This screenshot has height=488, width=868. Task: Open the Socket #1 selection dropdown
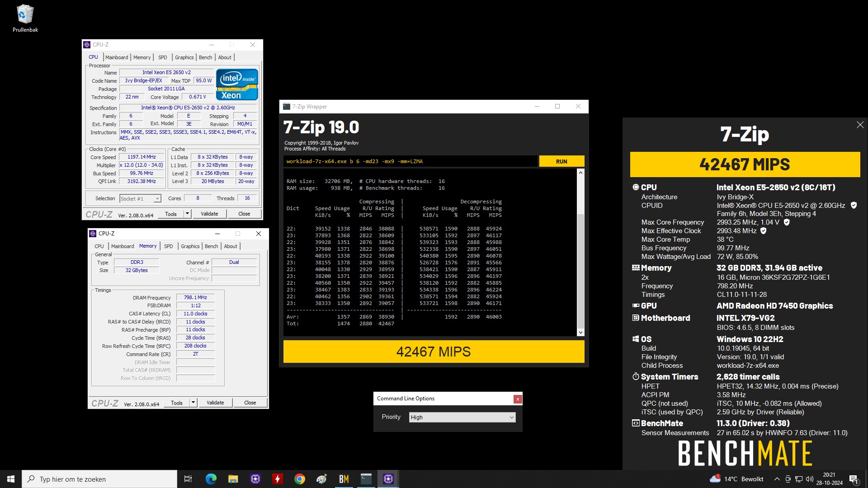click(140, 198)
